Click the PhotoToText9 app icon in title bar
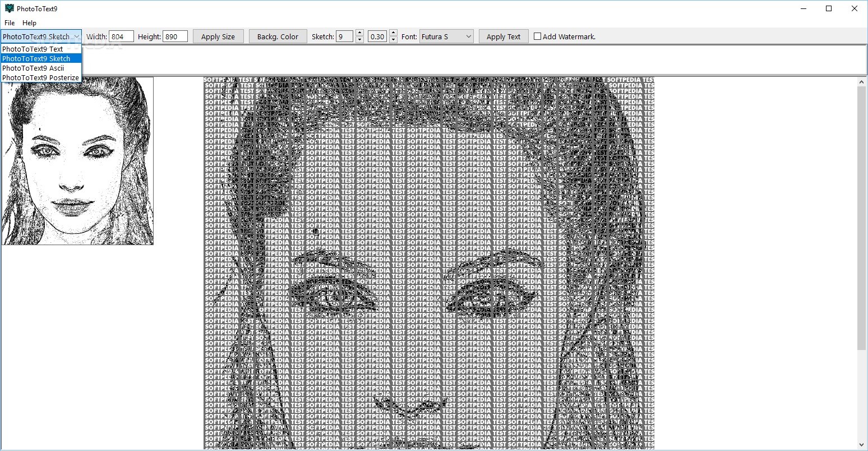This screenshot has height=451, width=868. (x=9, y=8)
